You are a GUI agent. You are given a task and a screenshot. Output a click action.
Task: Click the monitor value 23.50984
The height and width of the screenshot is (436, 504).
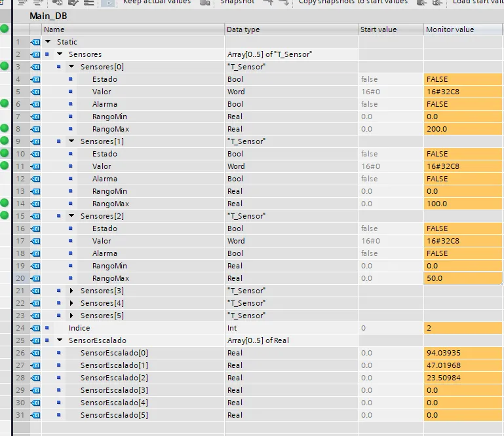[x=463, y=378]
